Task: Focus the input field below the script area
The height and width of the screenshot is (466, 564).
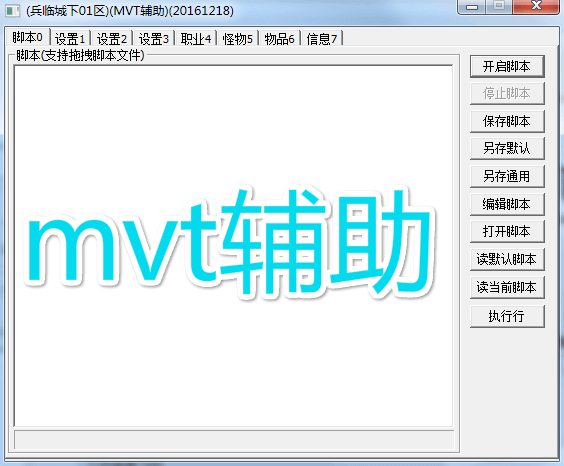Action: coord(234,439)
